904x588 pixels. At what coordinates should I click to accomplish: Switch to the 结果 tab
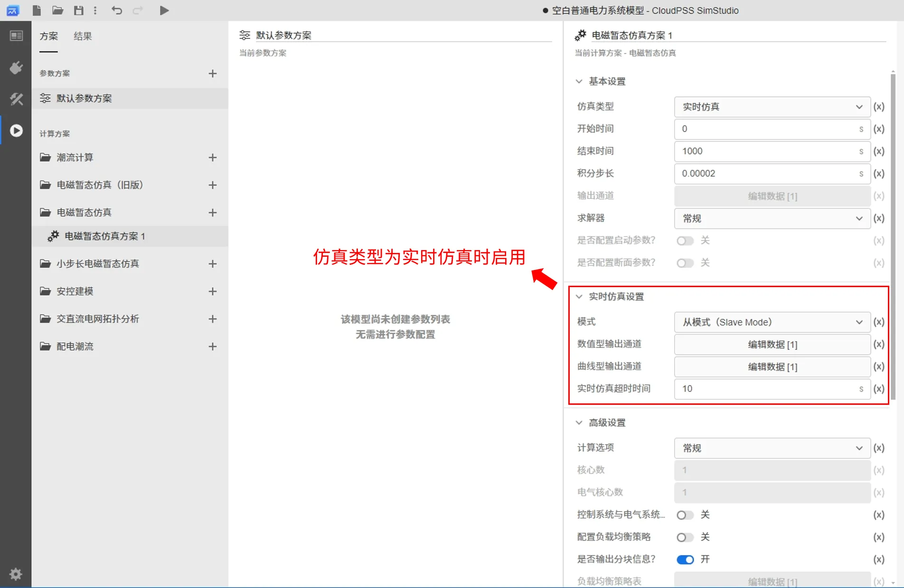[x=83, y=36]
